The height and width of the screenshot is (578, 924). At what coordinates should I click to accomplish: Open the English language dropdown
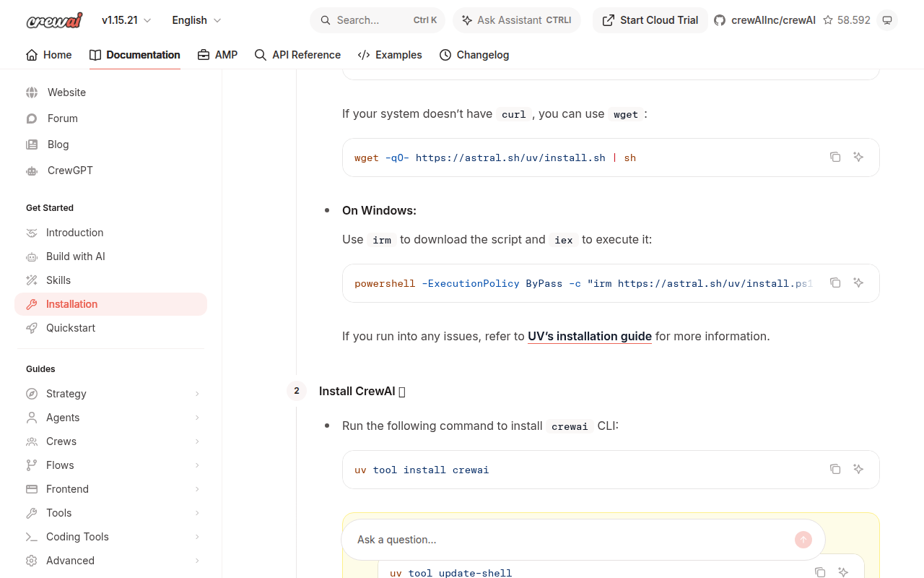(196, 20)
